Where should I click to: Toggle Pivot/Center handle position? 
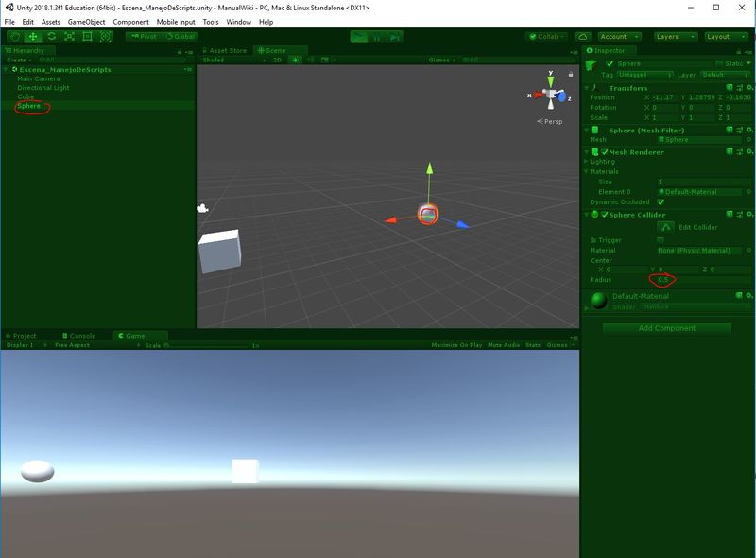point(144,37)
